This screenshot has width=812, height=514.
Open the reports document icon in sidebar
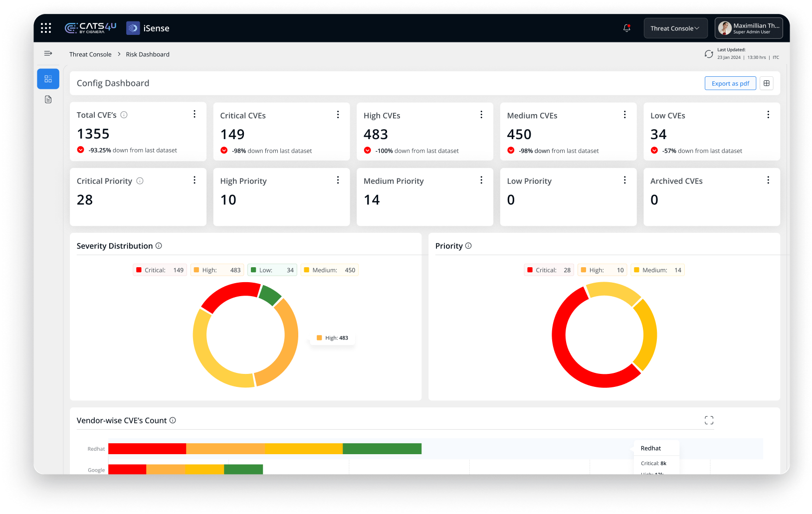coord(48,100)
